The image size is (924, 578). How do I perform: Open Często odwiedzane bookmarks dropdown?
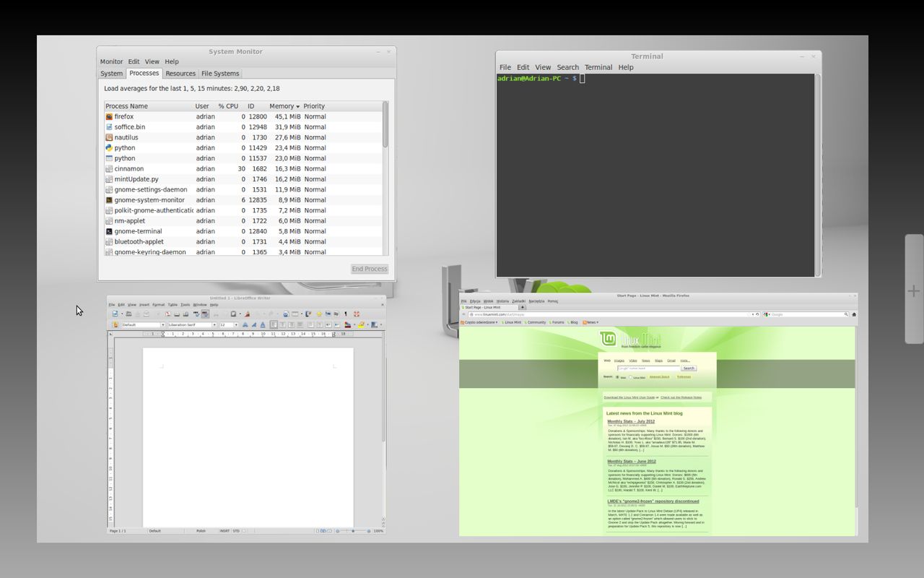479,322
